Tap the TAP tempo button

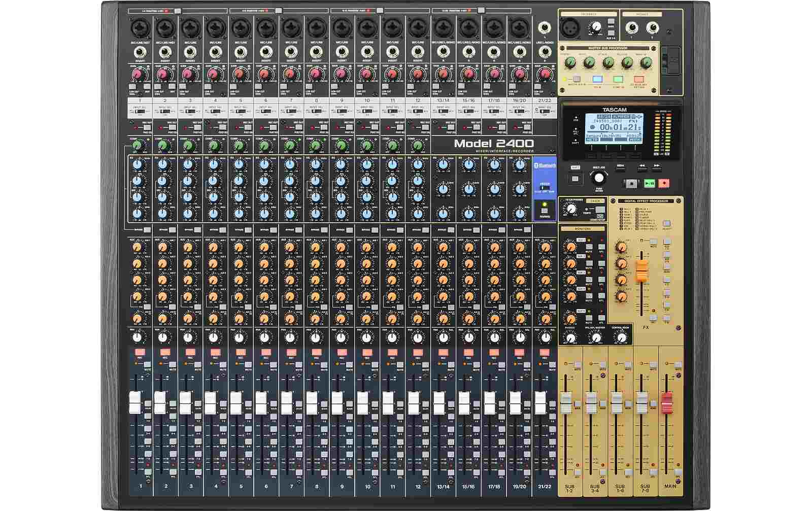coord(600,209)
